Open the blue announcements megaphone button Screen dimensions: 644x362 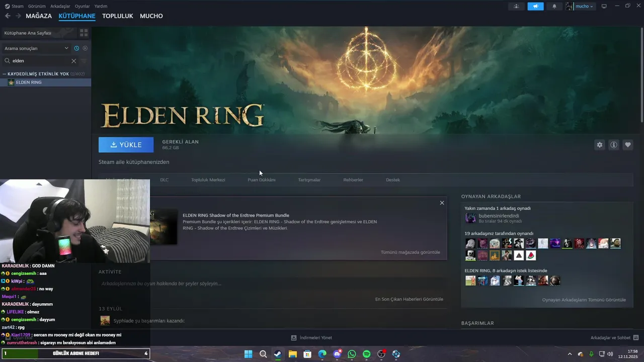click(x=535, y=6)
